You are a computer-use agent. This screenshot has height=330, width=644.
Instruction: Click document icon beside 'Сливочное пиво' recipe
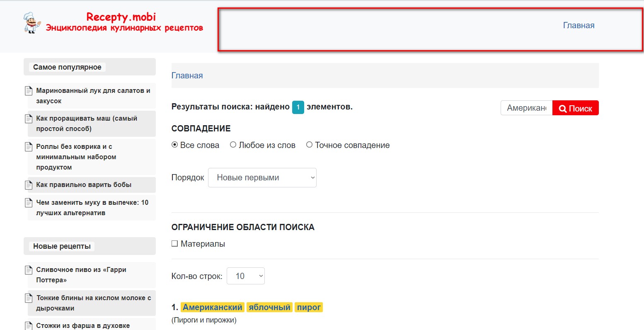pos(29,270)
